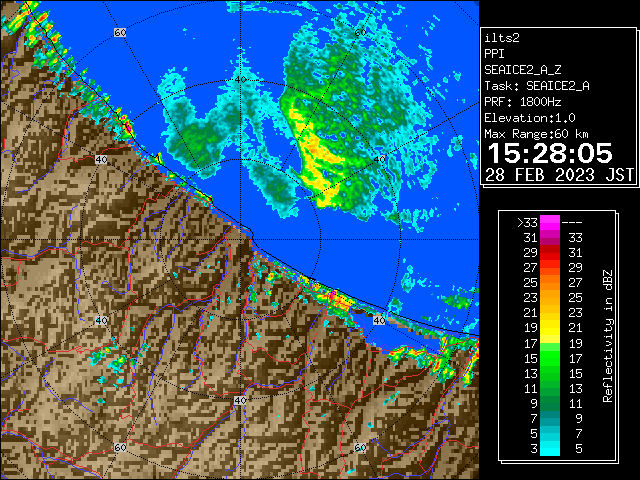The height and width of the screenshot is (480, 640).
Task: Click the PPI scan type label
Action: pyautogui.click(x=494, y=54)
